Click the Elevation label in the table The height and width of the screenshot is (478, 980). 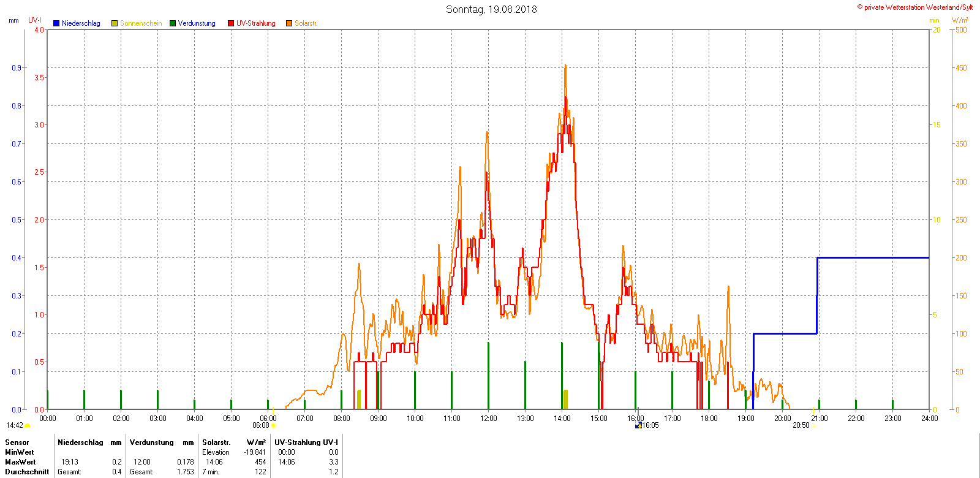coord(216,452)
